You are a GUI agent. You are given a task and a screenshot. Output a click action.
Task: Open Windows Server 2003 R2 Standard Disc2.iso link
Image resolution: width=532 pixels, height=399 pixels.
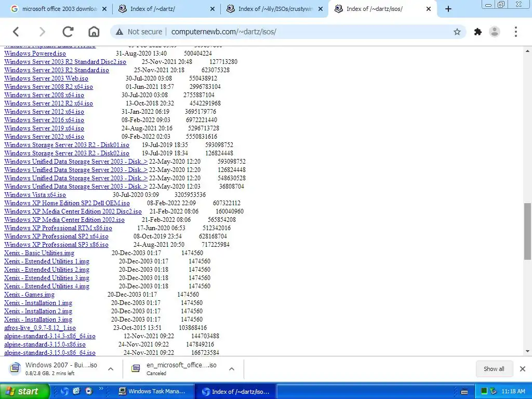click(x=65, y=62)
